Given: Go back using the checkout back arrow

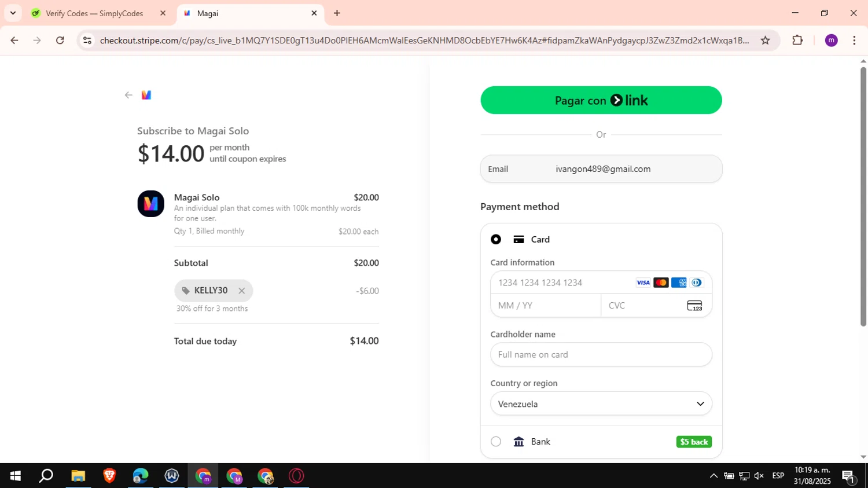Looking at the screenshot, I should coord(128,95).
